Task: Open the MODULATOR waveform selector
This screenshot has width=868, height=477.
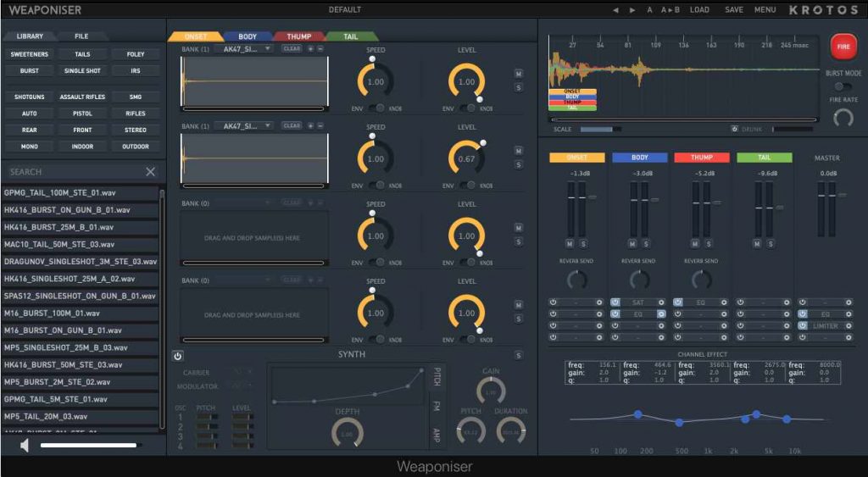Action: (x=242, y=385)
